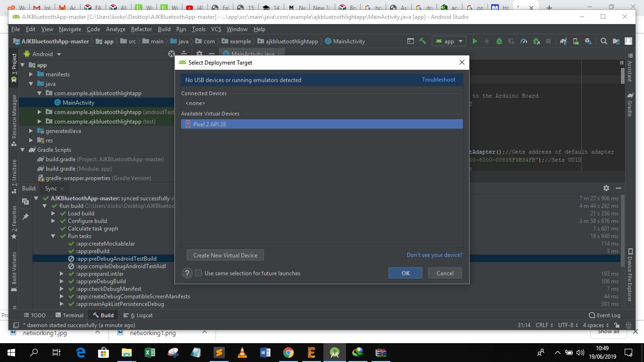Open the Tools menu

(x=198, y=29)
